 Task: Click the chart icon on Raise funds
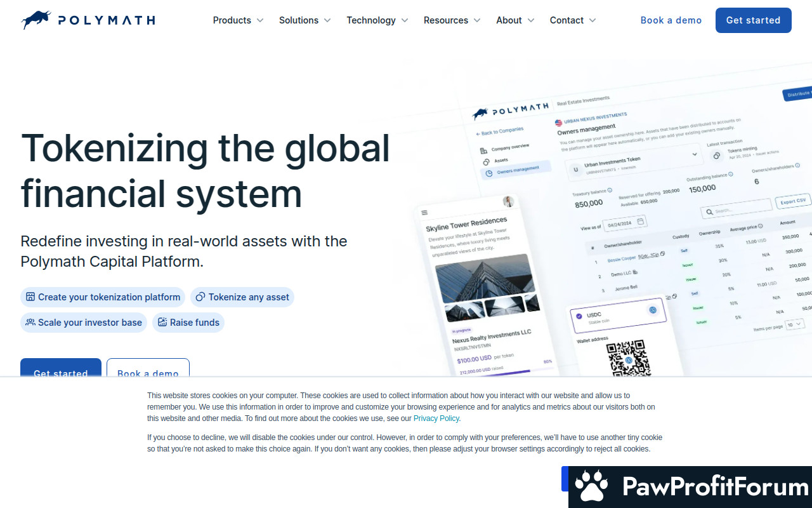(x=162, y=323)
